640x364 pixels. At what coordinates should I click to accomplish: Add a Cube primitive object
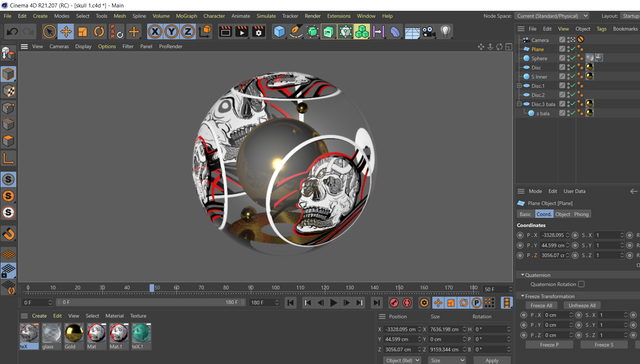click(279, 31)
